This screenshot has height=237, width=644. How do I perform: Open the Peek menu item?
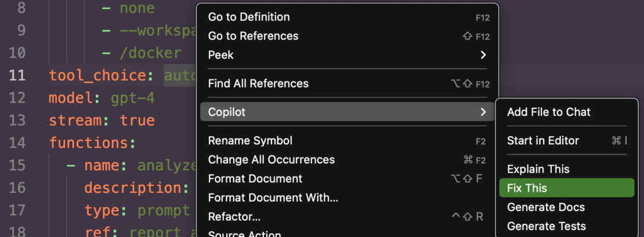[221, 55]
